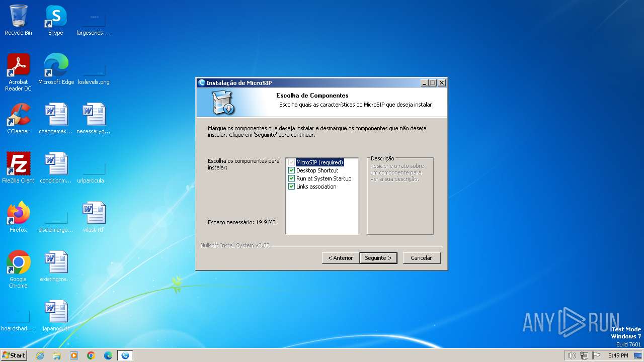
Task: Click the < Anterior button
Action: 341,258
